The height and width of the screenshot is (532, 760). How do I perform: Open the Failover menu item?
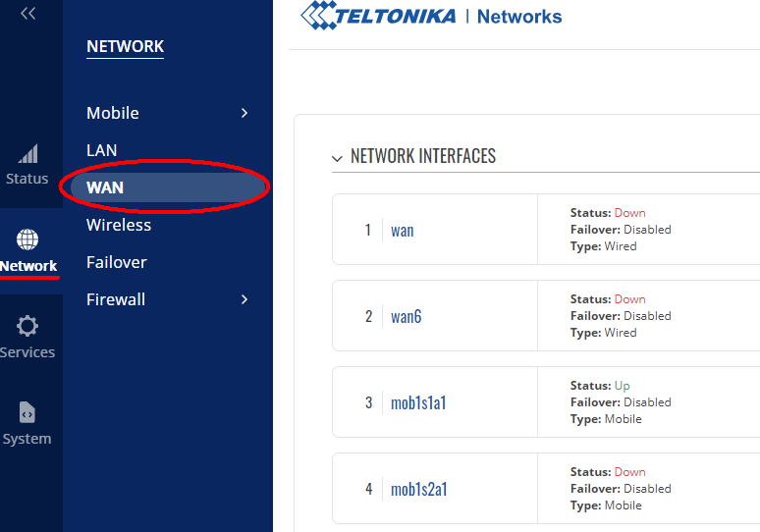click(x=116, y=262)
